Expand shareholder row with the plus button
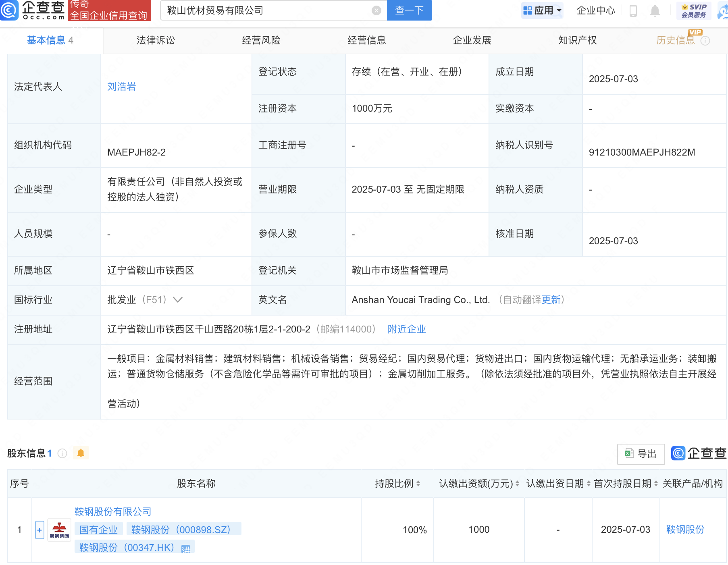728x565 pixels. 40,530
